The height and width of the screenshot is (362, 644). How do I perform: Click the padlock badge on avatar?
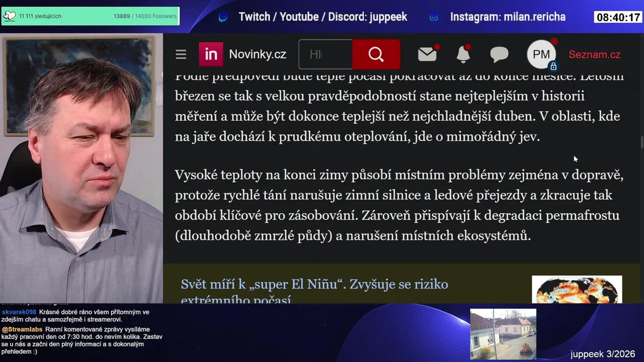pos(553,66)
